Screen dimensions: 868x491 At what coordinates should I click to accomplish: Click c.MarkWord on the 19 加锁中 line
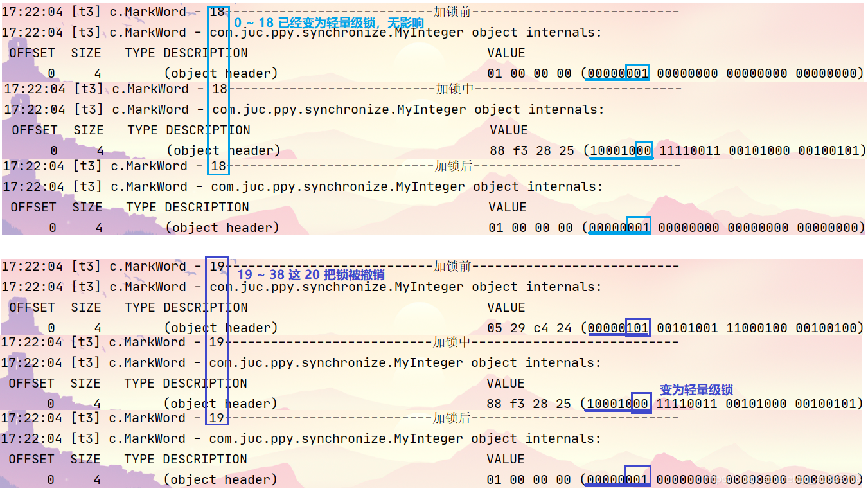pyautogui.click(x=147, y=342)
